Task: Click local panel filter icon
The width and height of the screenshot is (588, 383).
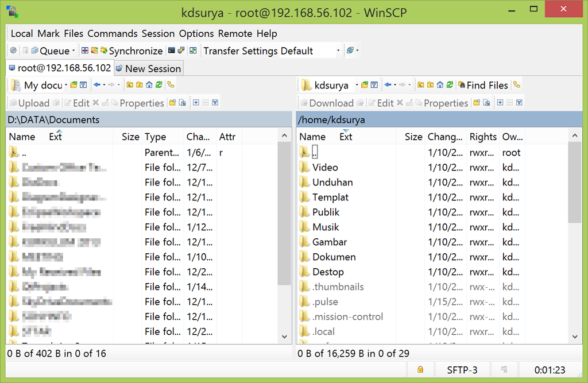Action: pos(83,85)
